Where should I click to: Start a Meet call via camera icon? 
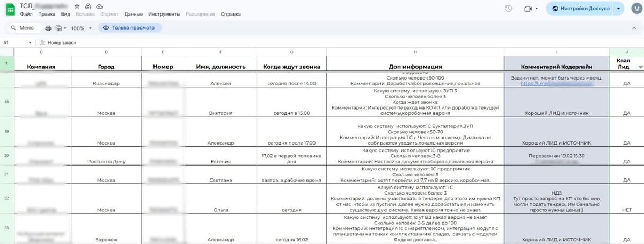tap(528, 9)
